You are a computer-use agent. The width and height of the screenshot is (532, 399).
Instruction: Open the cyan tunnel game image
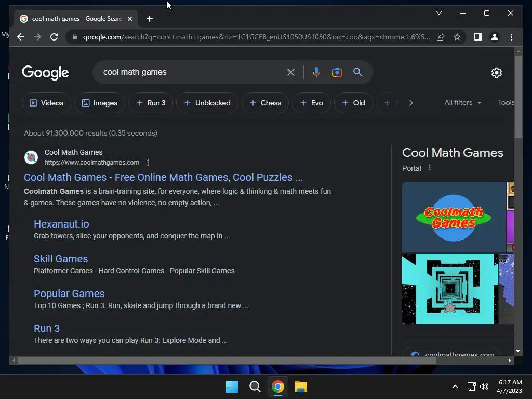[x=450, y=289]
